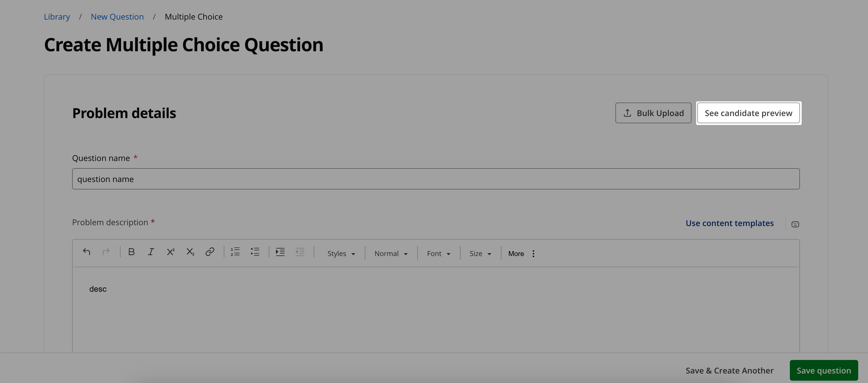Apply superscript formatting
The height and width of the screenshot is (383, 868).
[x=170, y=252]
